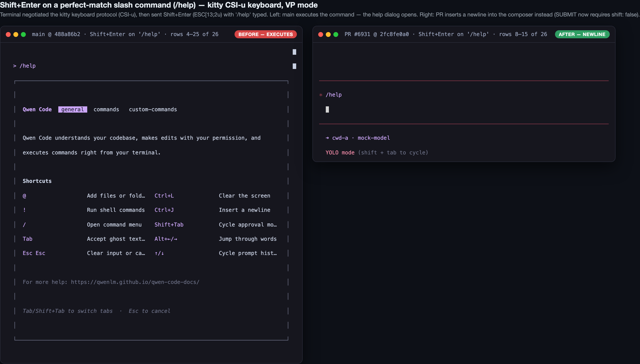Viewport: 640px width, 364px height.
Task: Click 'Run shell commands' description
Action: [116, 210]
